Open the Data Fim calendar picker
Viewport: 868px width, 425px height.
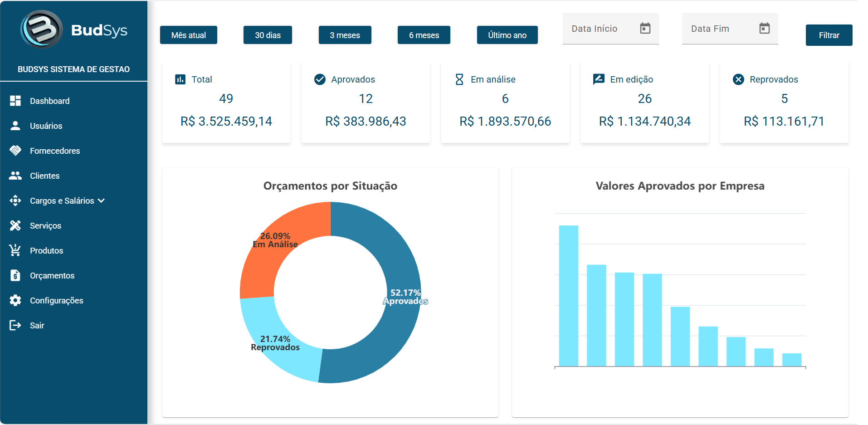[765, 29]
